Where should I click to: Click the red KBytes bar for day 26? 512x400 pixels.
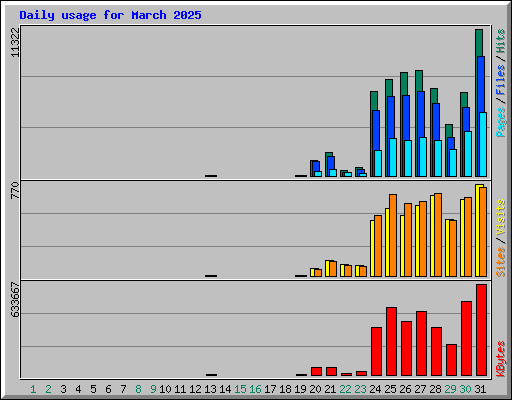click(406, 349)
